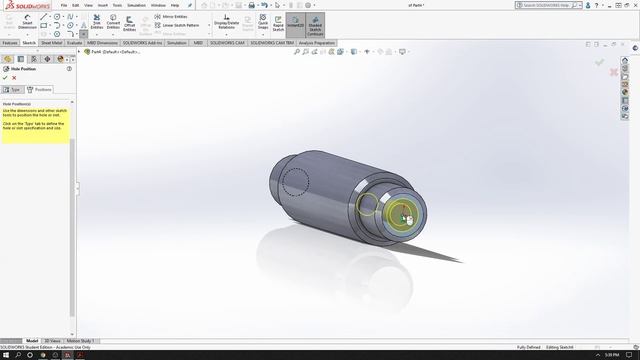The image size is (640, 360).
Task: Open DimXpertManager tab
Action: click(47, 59)
